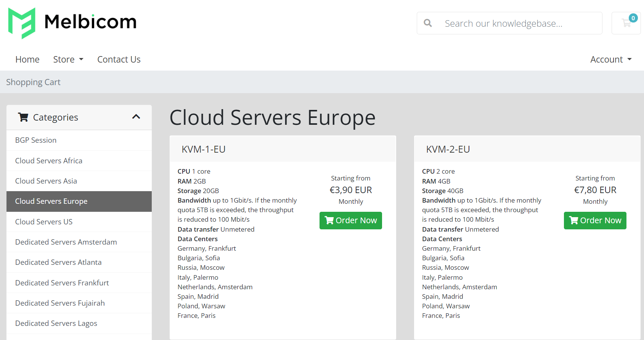Open the shopping cart icon
The image size is (644, 340).
(626, 23)
